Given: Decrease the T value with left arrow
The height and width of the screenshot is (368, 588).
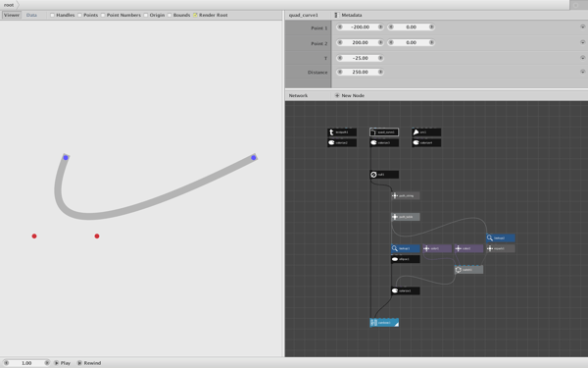Looking at the screenshot, I should click(340, 58).
